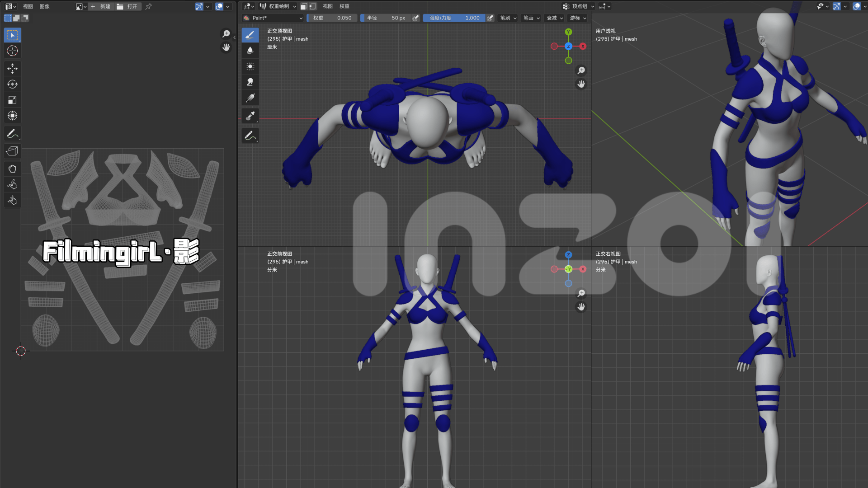
Task: Pin the current image in the image editor header
Action: pyautogui.click(x=148, y=6)
